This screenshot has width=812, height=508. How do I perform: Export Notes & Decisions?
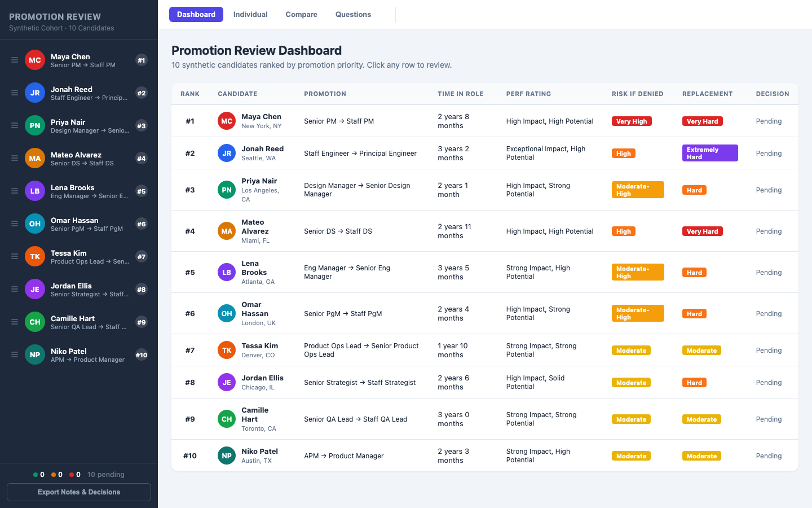click(79, 492)
